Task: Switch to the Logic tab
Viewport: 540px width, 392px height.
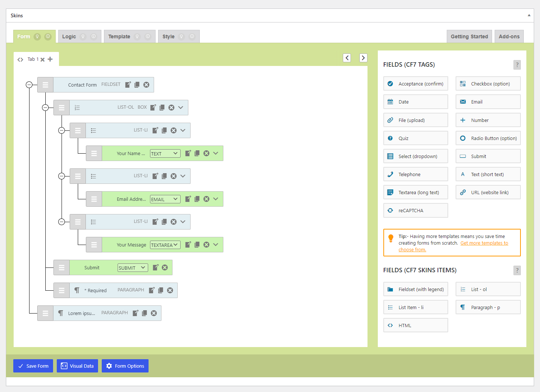Action: [x=69, y=36]
